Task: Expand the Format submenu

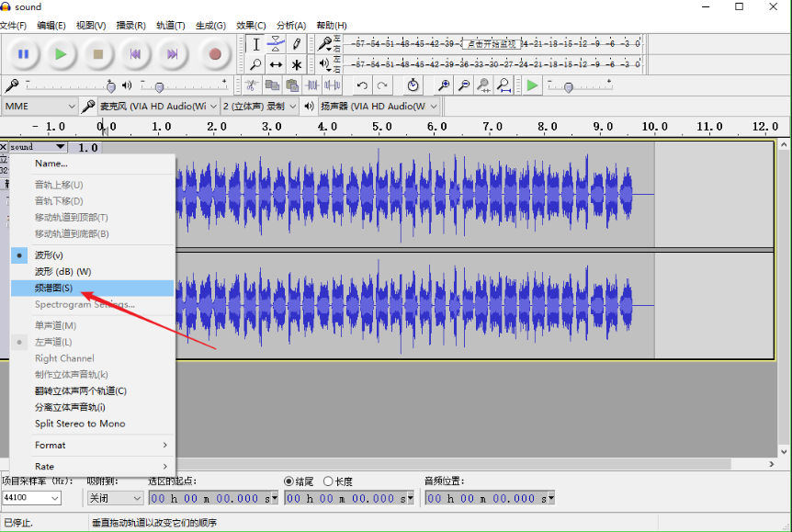Action: [x=93, y=445]
